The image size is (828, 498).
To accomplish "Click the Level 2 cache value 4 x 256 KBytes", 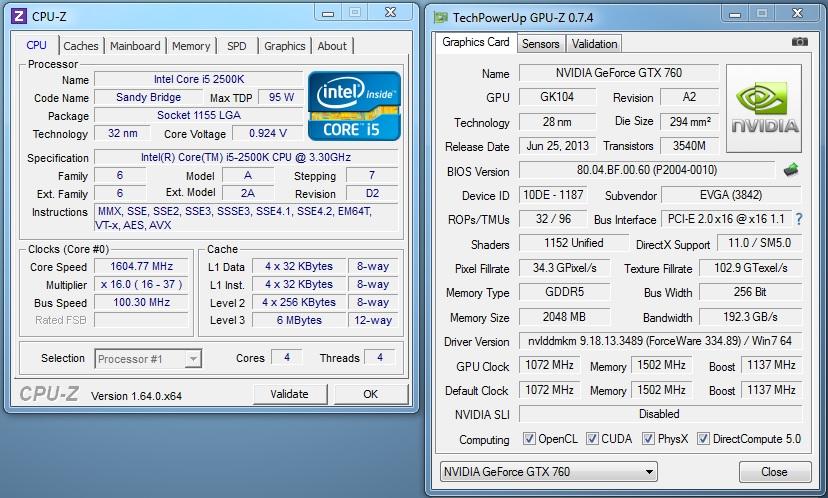I will 299,302.
